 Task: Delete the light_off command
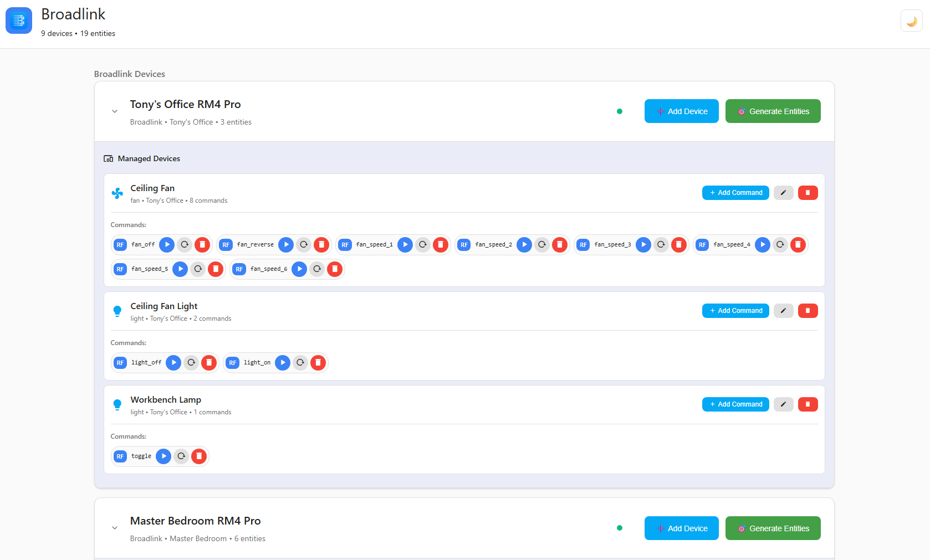coord(209,362)
